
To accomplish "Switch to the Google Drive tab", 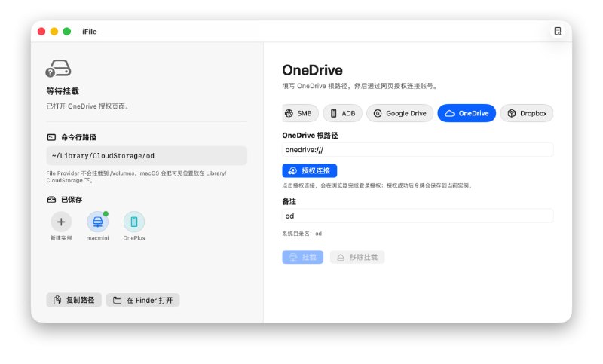I will (x=400, y=113).
